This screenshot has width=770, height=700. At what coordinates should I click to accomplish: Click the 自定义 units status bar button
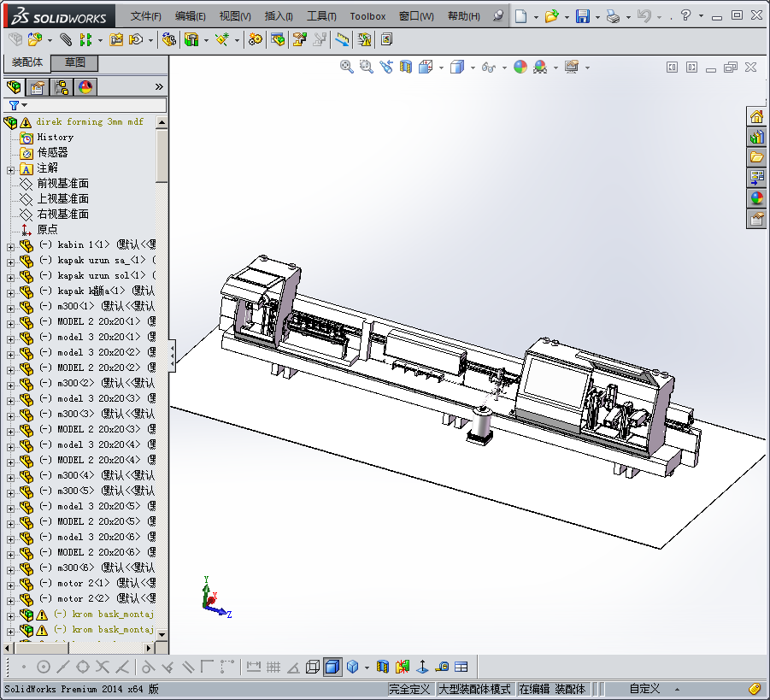644,689
